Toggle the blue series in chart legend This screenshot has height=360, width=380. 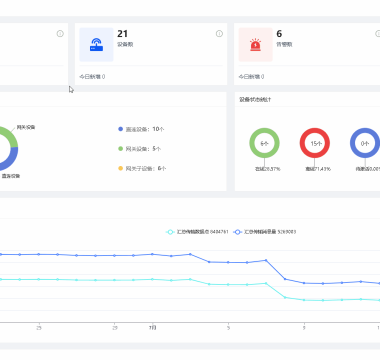click(265, 232)
